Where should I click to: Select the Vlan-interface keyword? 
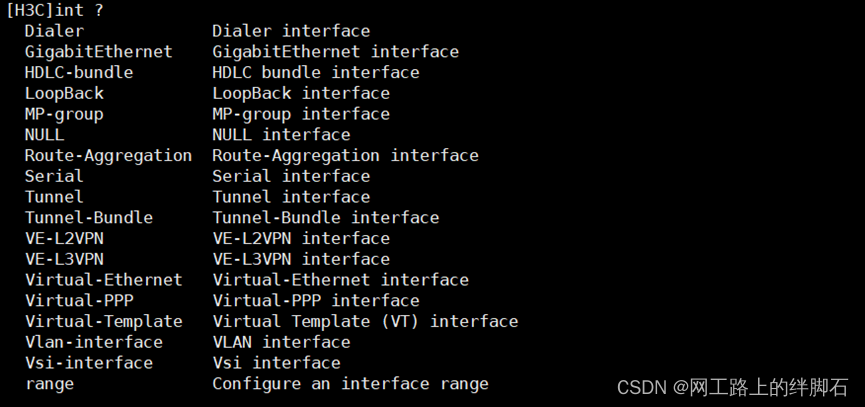tap(94, 342)
